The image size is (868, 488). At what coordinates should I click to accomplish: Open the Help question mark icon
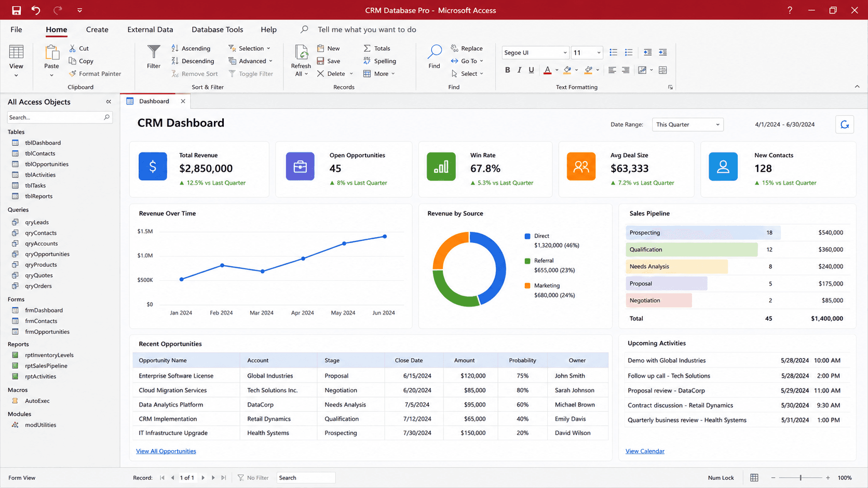[x=790, y=10]
